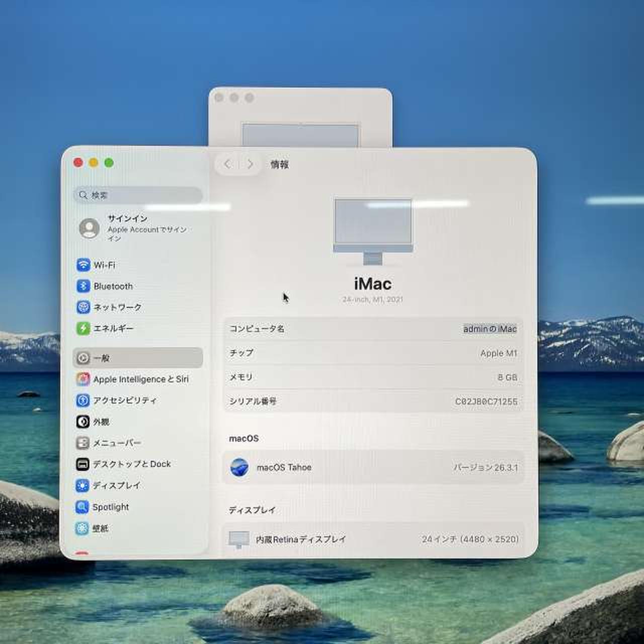Open アクセシビリティ accessibility icon
Viewport: 644px width, 644px height.
pyautogui.click(x=83, y=400)
